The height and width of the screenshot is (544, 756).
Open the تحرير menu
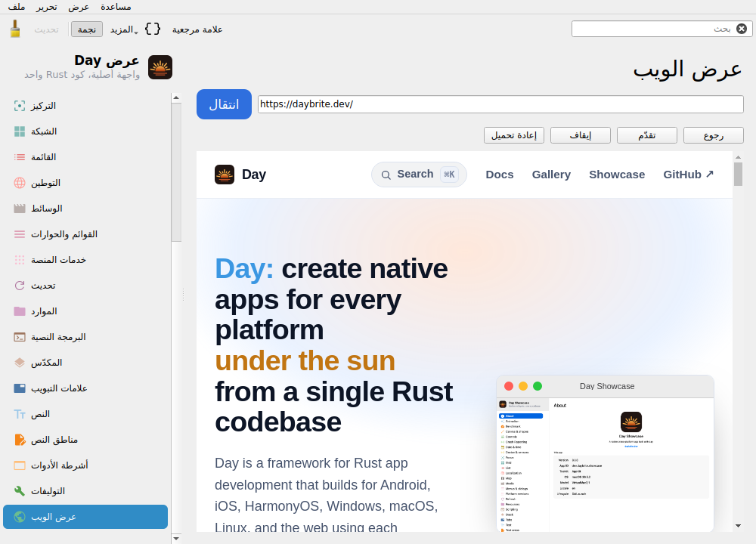[x=47, y=8]
